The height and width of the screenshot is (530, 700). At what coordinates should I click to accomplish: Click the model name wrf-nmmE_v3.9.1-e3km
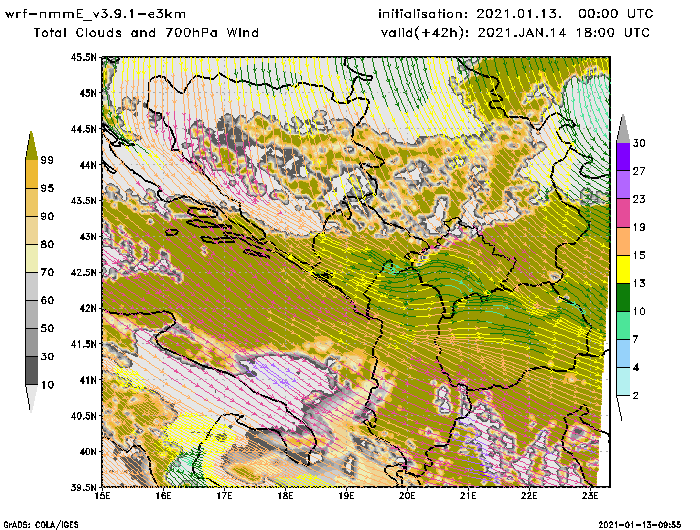(x=95, y=14)
